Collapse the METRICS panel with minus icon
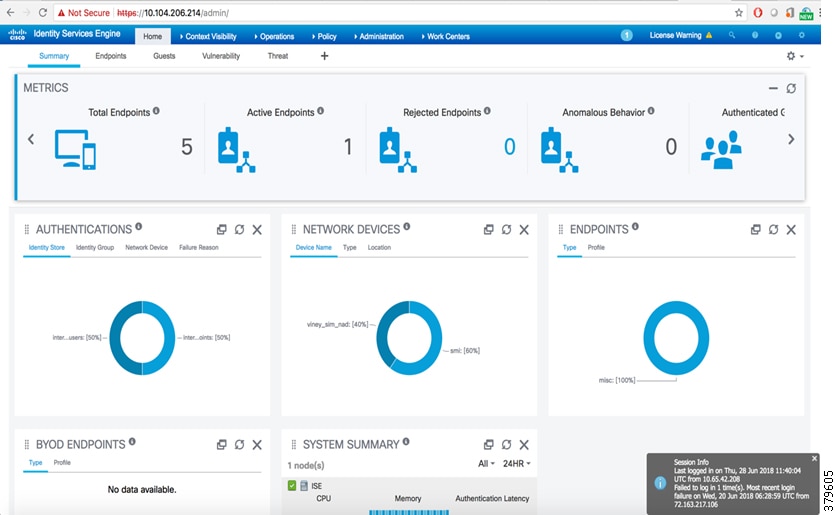835x515 pixels. (773, 88)
